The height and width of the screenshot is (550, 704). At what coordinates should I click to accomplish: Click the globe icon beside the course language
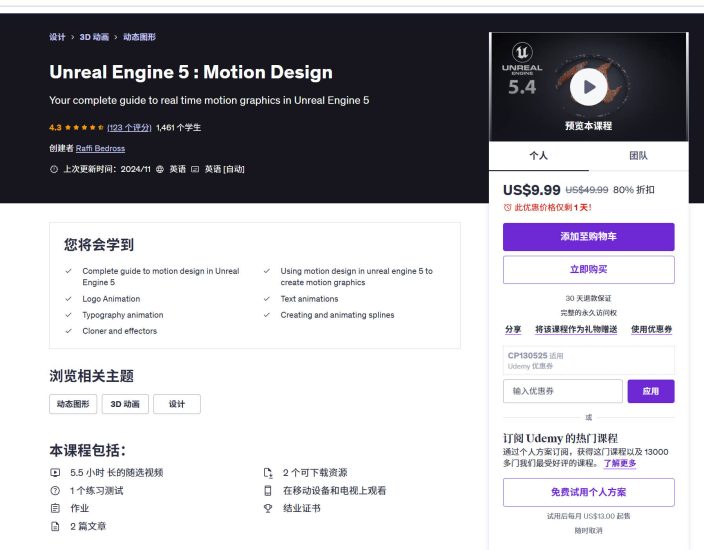click(x=160, y=169)
